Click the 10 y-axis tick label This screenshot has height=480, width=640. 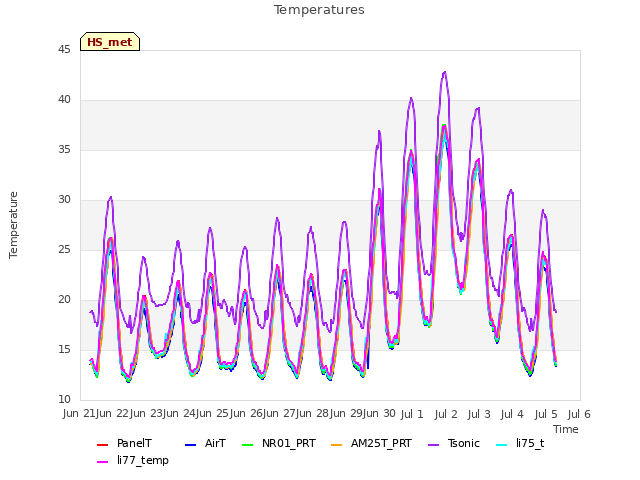(x=64, y=400)
